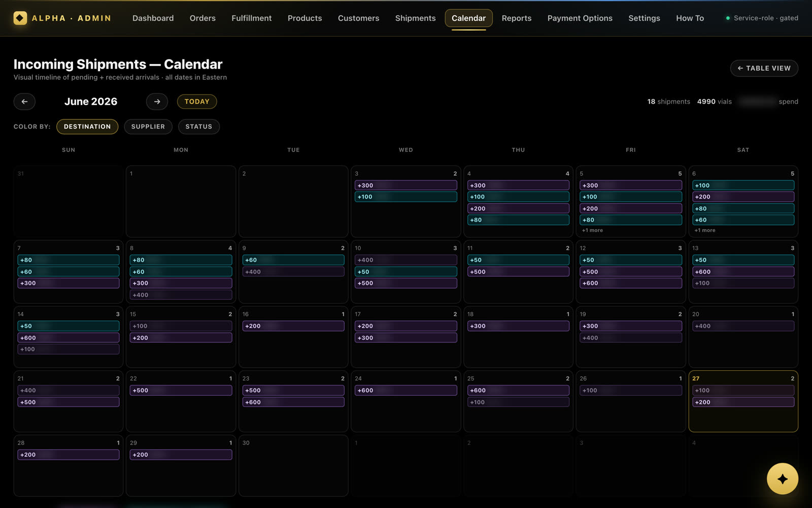Open the +500 shipment on June 11
This screenshot has width=812, height=508.
(x=518, y=272)
